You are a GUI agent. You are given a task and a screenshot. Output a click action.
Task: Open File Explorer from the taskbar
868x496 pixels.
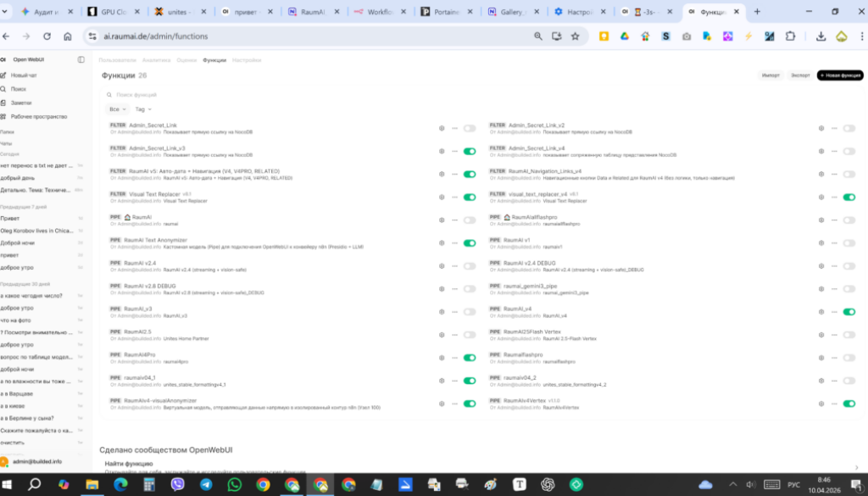click(x=92, y=484)
